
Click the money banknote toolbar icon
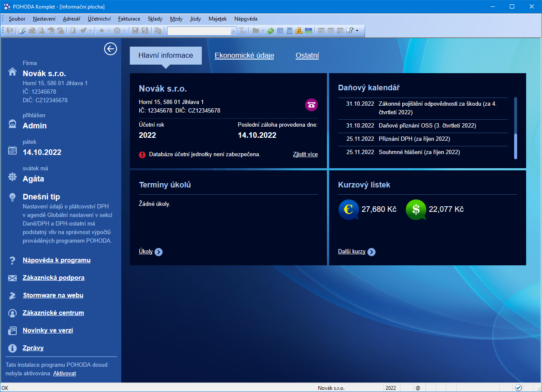pos(270,31)
